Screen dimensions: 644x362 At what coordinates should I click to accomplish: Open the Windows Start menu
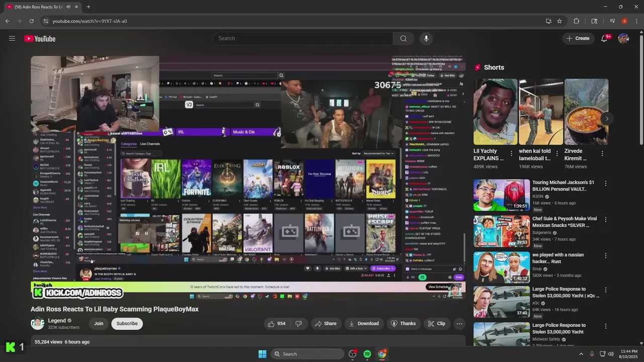click(x=262, y=354)
